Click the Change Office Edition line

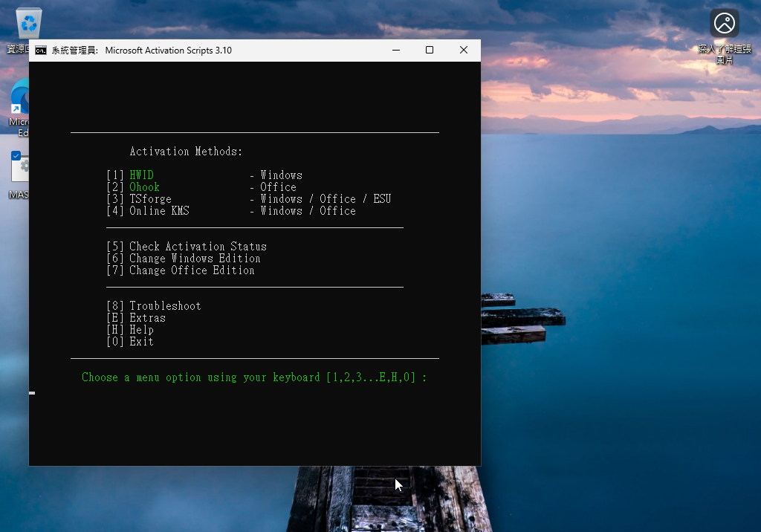pyautogui.click(x=191, y=270)
